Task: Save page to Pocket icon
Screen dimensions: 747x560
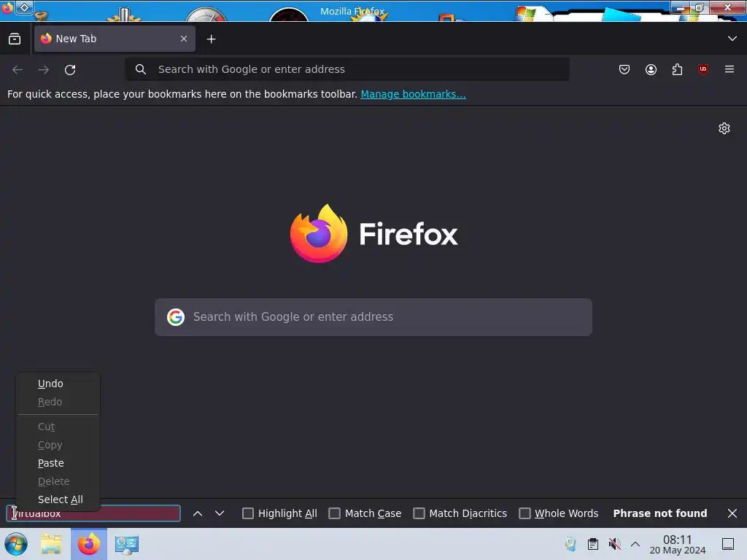Action: (624, 69)
